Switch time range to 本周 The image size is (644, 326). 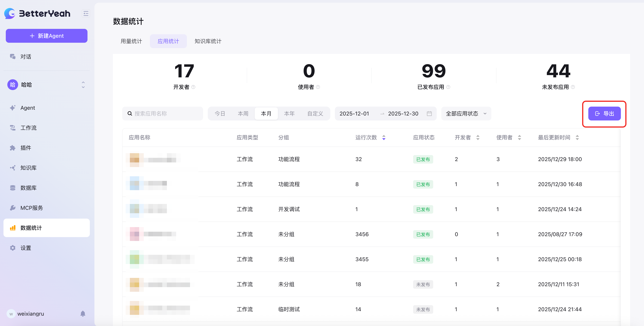(243, 114)
